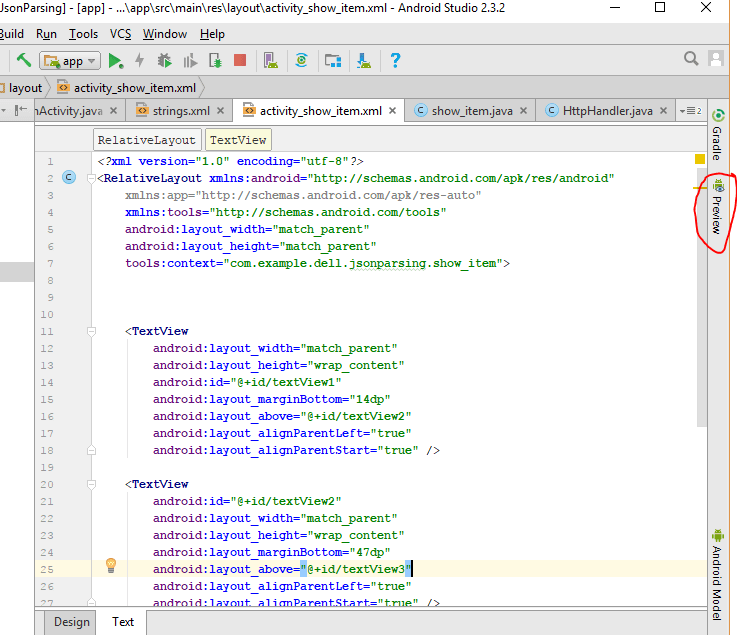Open the Help menu

[x=212, y=34]
